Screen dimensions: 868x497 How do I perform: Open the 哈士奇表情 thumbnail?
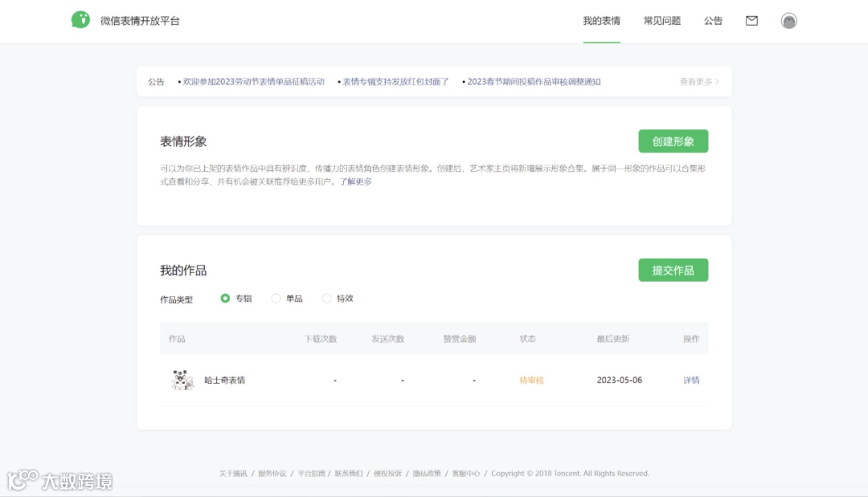[182, 380]
